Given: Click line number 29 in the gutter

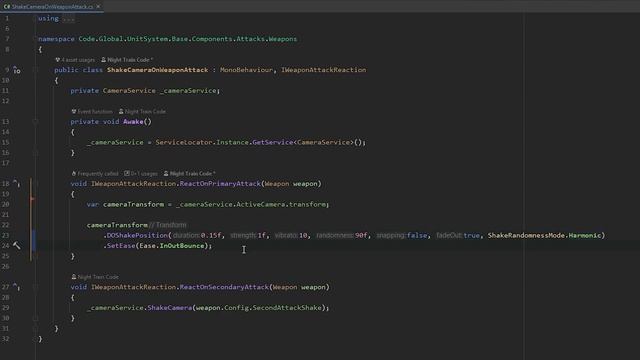Looking at the screenshot, I should click(5, 307).
